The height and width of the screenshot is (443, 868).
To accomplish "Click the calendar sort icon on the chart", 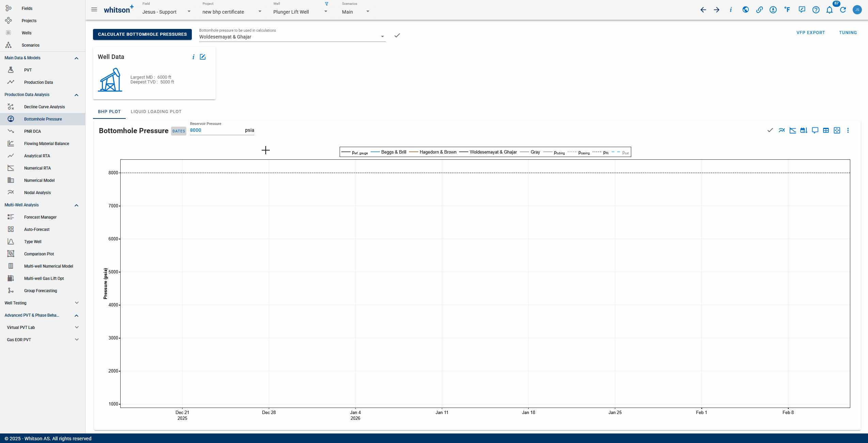I will pos(804,130).
